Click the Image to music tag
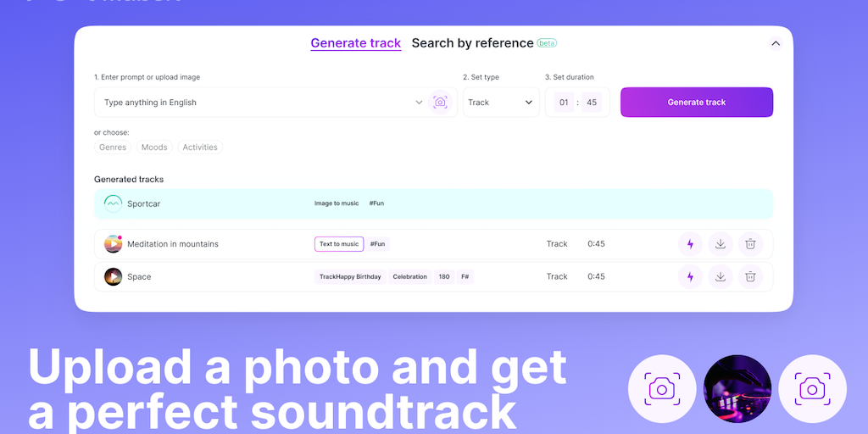The image size is (868, 434). pyautogui.click(x=337, y=203)
